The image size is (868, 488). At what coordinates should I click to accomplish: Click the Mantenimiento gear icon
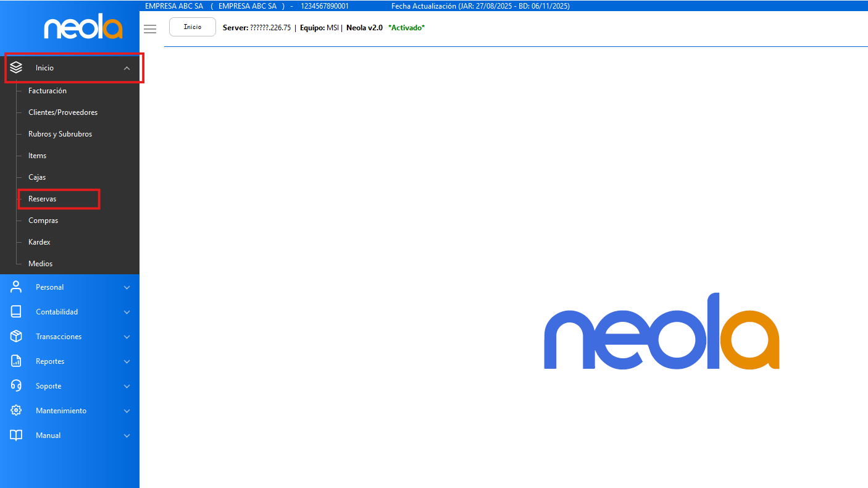16,411
